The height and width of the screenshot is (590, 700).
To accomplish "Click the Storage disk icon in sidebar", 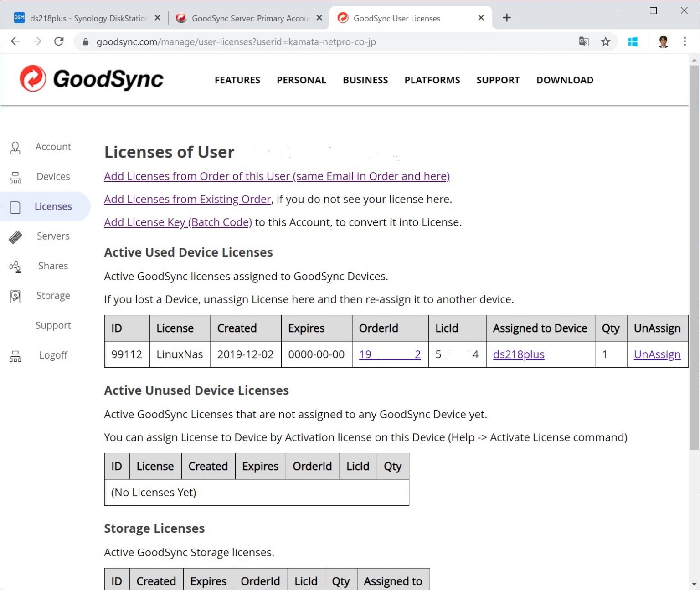I will (x=15, y=297).
